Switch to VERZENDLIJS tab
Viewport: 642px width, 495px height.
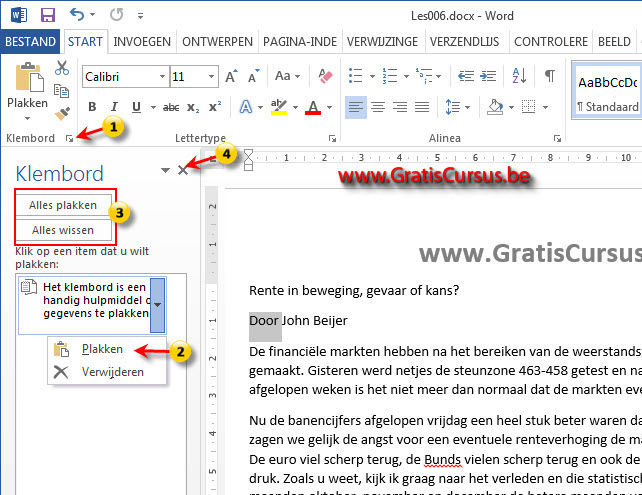[x=465, y=42]
